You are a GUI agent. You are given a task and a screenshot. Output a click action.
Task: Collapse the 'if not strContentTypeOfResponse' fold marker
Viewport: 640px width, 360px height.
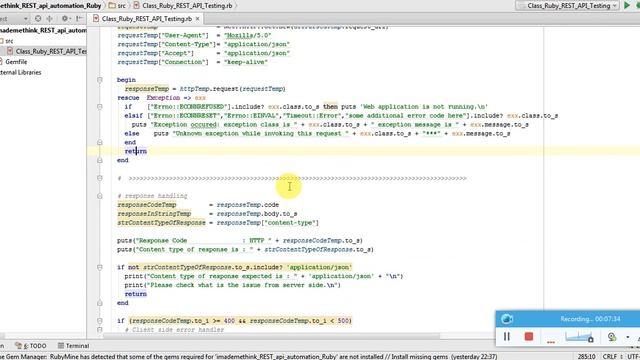(x=100, y=267)
